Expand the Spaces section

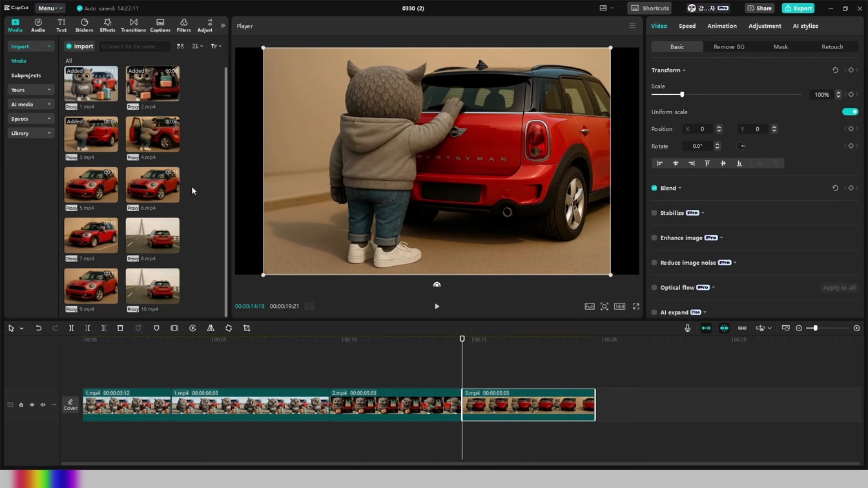(30, 119)
